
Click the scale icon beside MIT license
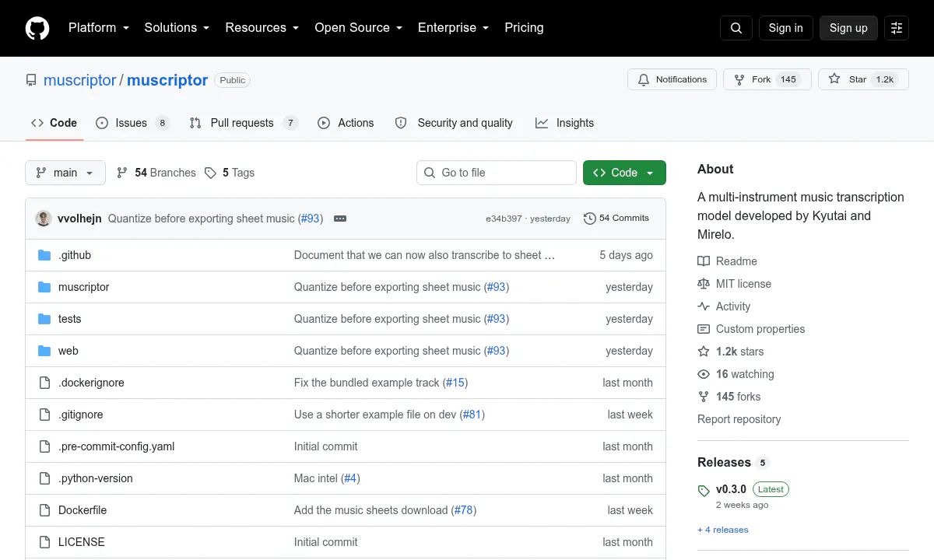(704, 284)
